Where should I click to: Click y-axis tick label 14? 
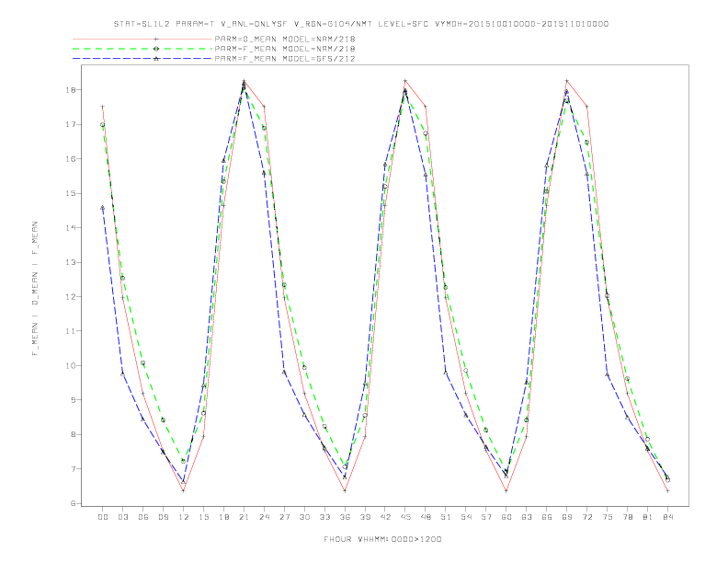click(x=71, y=228)
